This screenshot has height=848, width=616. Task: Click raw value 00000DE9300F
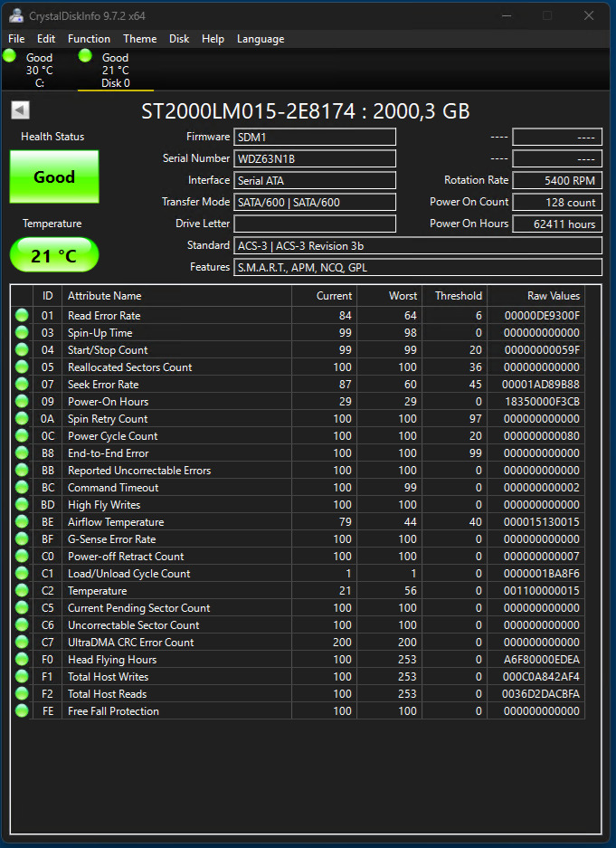(542, 315)
